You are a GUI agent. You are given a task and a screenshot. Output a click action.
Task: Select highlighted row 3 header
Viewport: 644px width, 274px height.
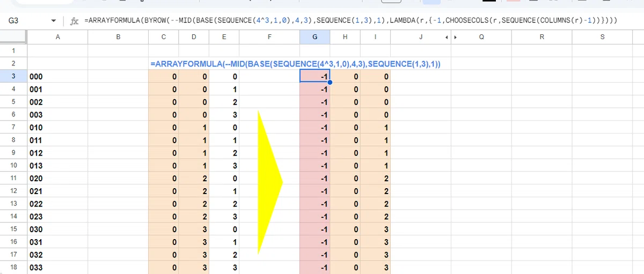(x=13, y=76)
